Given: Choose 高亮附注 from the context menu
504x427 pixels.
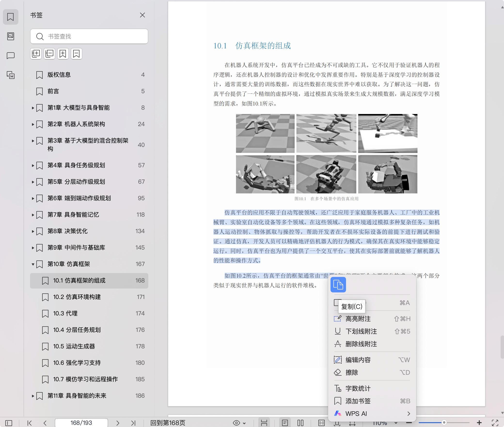Looking at the screenshot, I should pyautogui.click(x=358, y=319).
